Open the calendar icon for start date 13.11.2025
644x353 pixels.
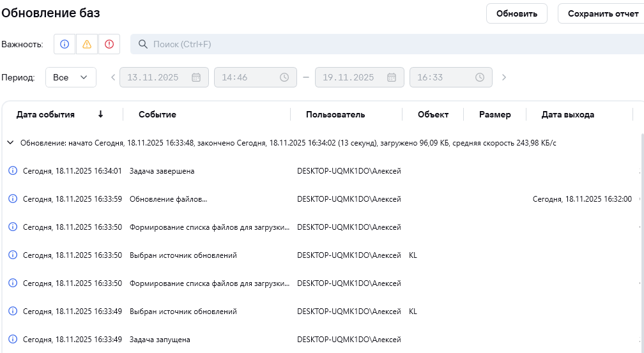pos(196,77)
